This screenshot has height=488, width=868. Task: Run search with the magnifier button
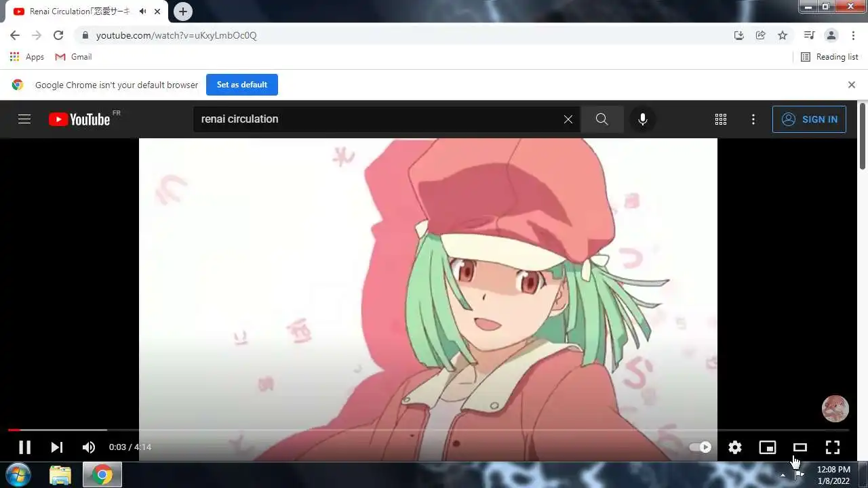[x=602, y=119]
